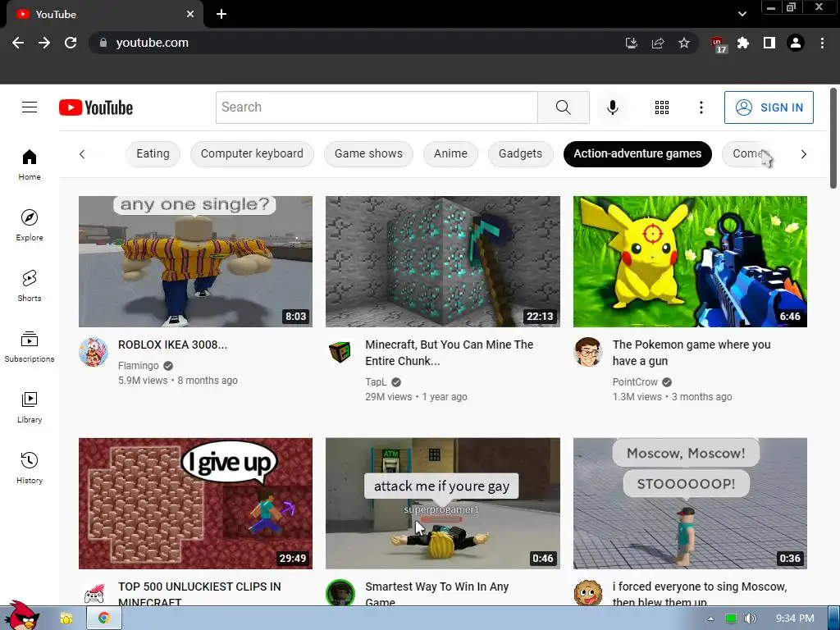Select the Computer keyboard chip

(252, 153)
